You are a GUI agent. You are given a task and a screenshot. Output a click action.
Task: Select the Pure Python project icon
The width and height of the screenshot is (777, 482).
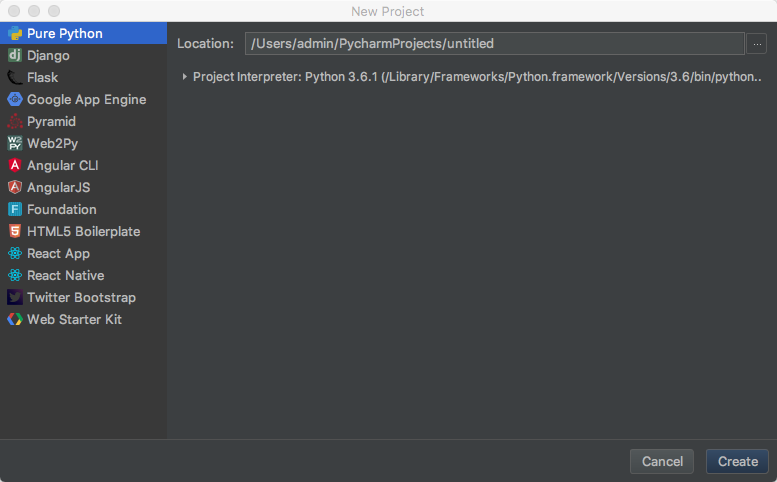pos(15,33)
